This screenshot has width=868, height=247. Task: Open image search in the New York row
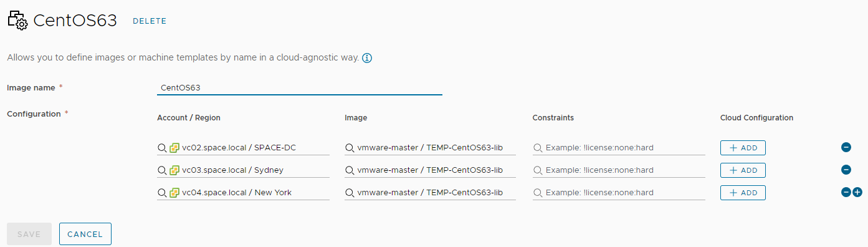coord(431,192)
